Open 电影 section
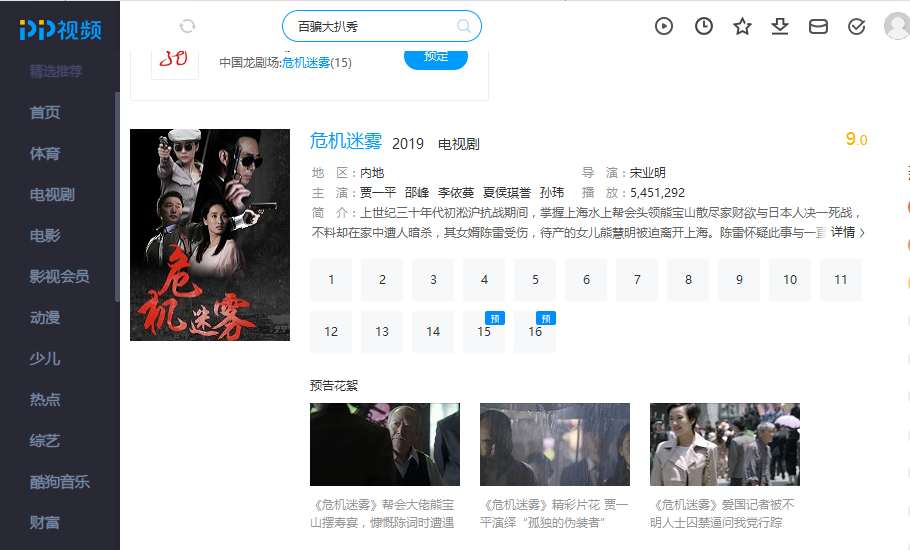Viewport: 910px width, 550px height. [45, 236]
